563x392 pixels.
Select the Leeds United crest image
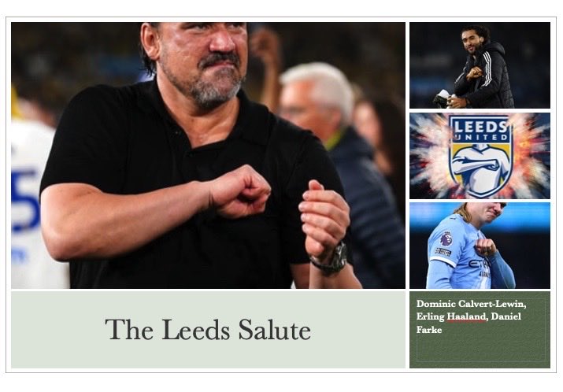coord(480,156)
